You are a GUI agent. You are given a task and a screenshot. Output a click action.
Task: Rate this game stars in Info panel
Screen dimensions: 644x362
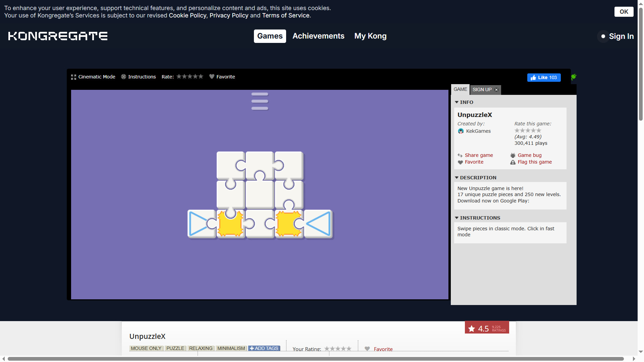(x=528, y=130)
